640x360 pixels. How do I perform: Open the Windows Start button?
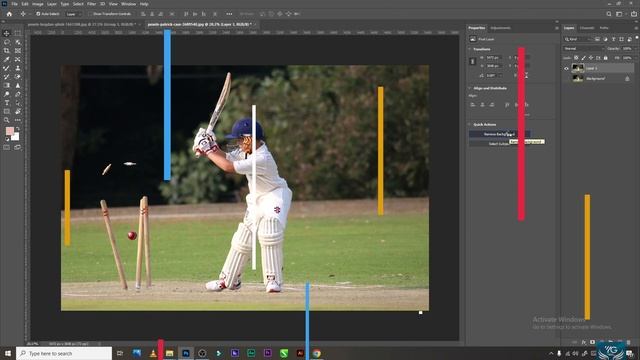(x=7, y=353)
